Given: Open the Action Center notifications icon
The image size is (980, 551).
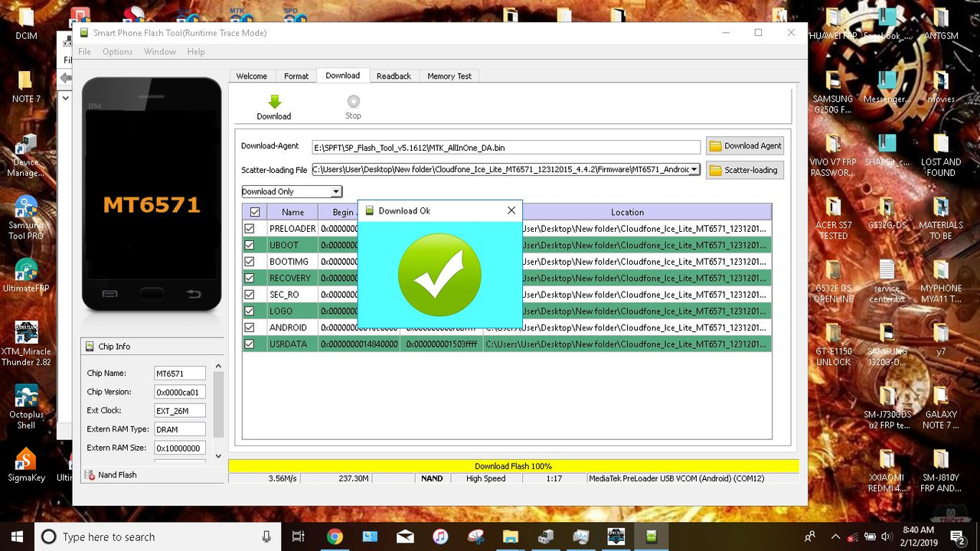Looking at the screenshot, I should [x=958, y=536].
